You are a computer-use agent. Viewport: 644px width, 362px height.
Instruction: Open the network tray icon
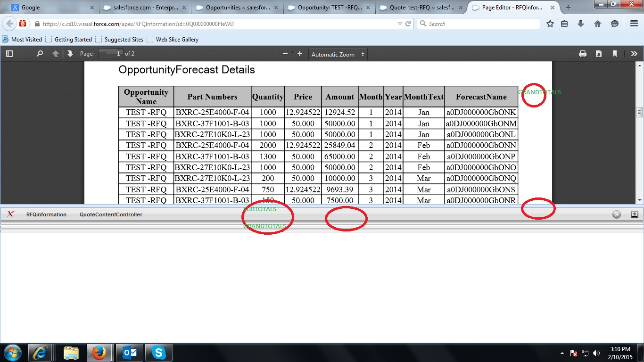585,353
